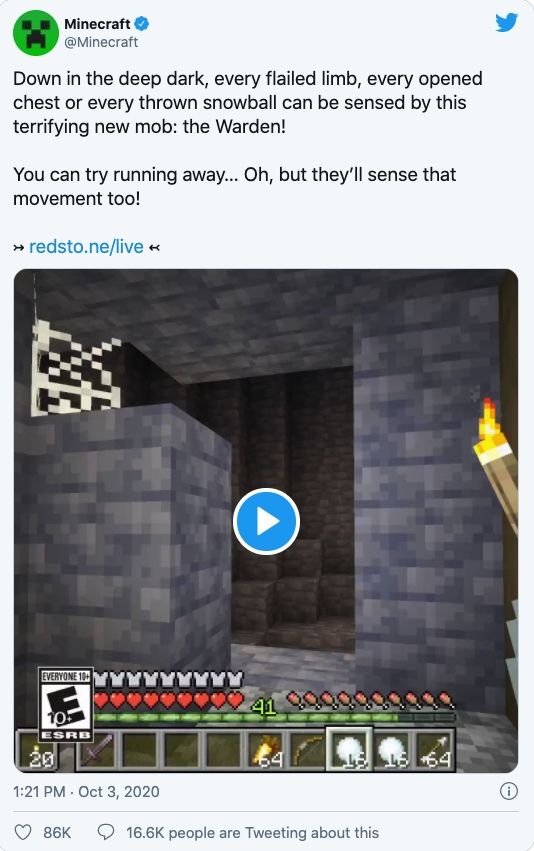Image resolution: width=534 pixels, height=851 pixels.
Task: Play the Warden video
Action: click(266, 521)
